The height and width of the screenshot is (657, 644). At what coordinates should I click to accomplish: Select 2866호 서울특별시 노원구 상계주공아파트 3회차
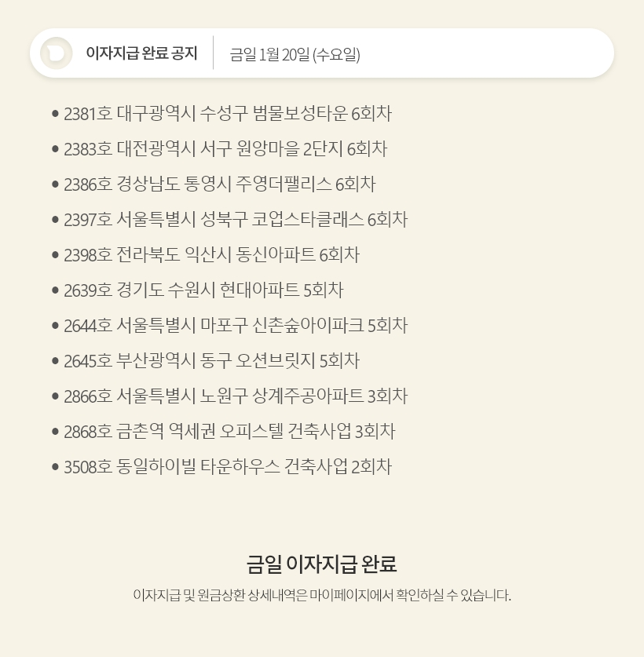(235, 396)
